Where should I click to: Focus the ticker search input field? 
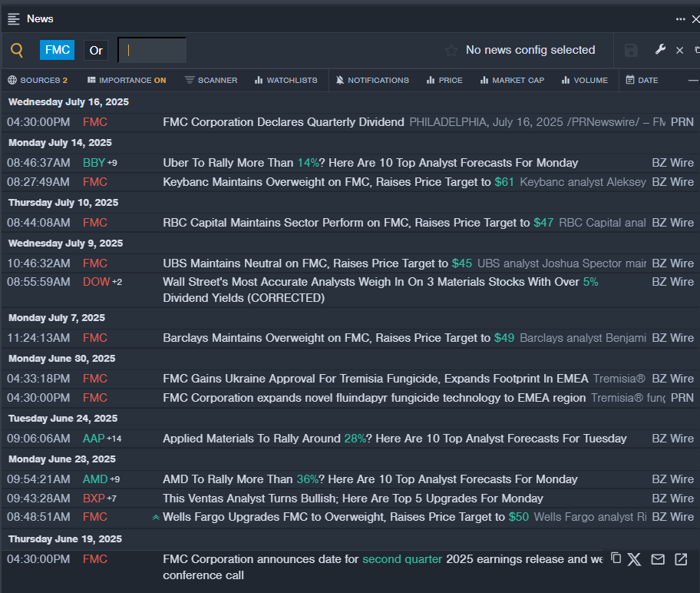(x=152, y=50)
